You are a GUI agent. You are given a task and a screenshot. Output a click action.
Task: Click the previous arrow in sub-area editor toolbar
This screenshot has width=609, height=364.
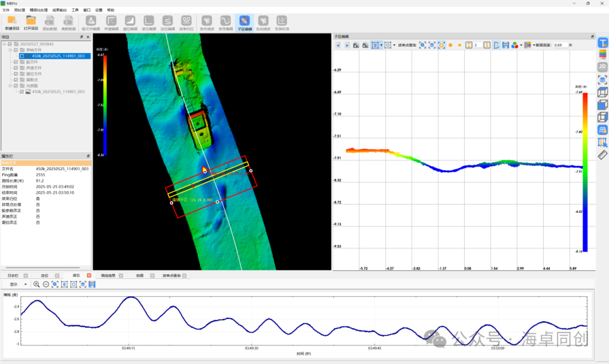[x=338, y=45]
